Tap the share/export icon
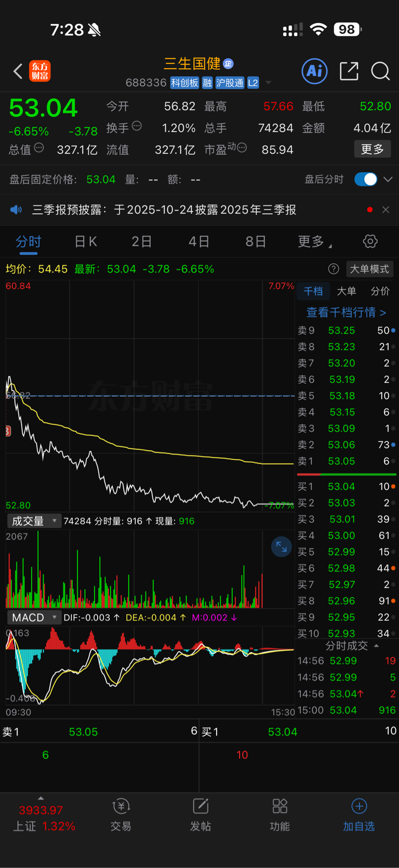This screenshot has height=868, width=399. pos(349,71)
